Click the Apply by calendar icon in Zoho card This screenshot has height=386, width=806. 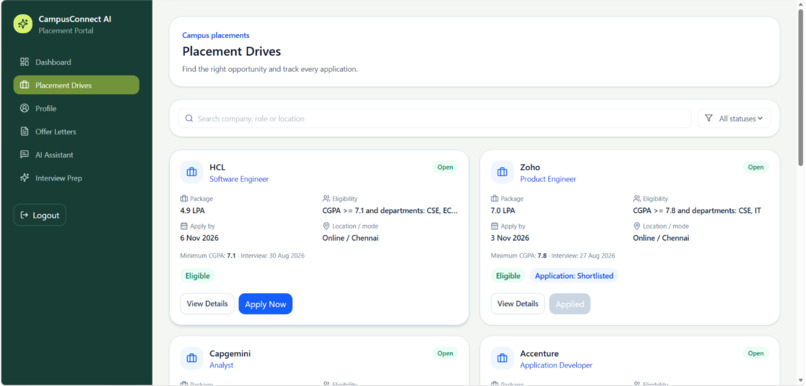tap(494, 226)
